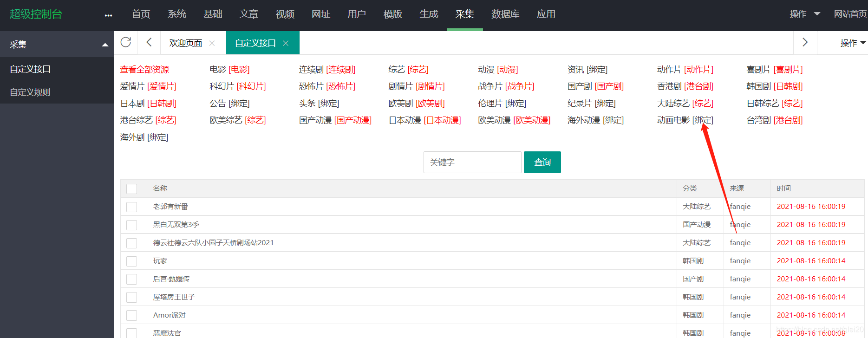Image resolution: width=868 pixels, height=338 pixels.
Task: Check the box for 老郭有新番 row
Action: (132, 207)
